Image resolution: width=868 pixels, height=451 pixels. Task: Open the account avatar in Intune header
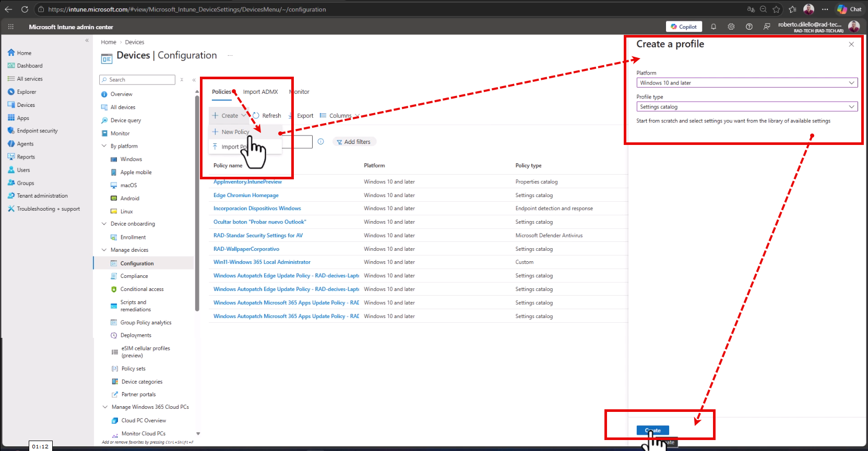tap(854, 27)
